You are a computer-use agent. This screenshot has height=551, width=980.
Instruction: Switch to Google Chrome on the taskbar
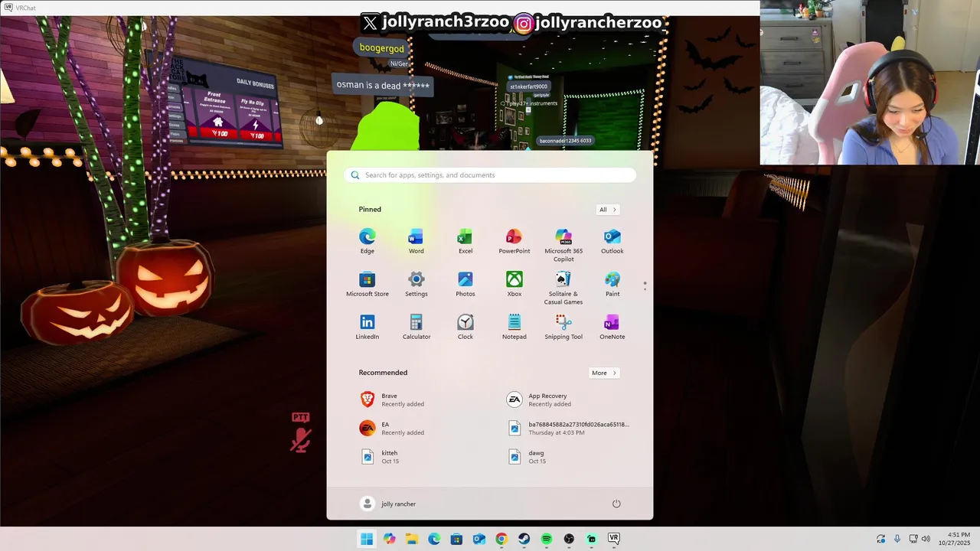(501, 539)
